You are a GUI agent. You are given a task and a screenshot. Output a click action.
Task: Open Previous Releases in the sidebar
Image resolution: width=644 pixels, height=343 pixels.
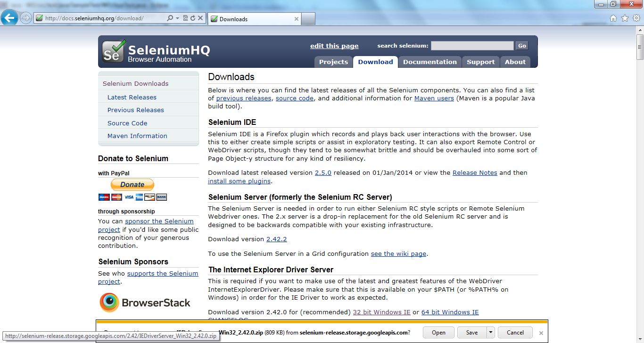(x=136, y=110)
